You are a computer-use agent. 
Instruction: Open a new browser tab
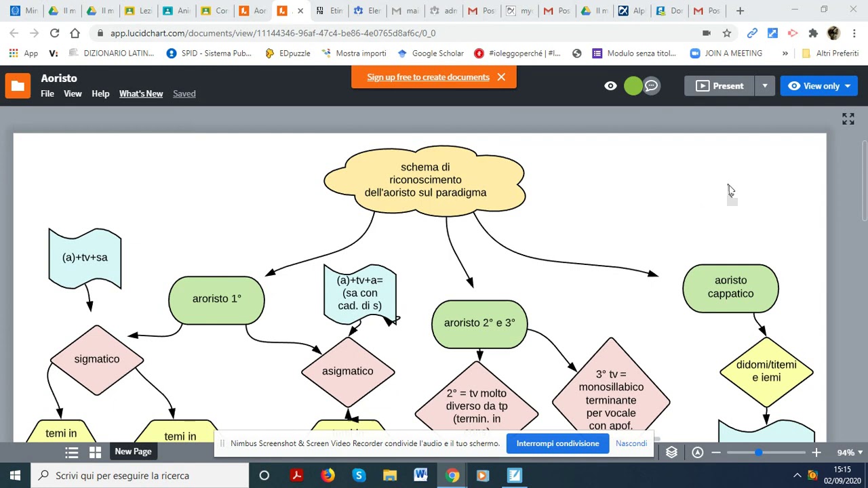click(740, 11)
